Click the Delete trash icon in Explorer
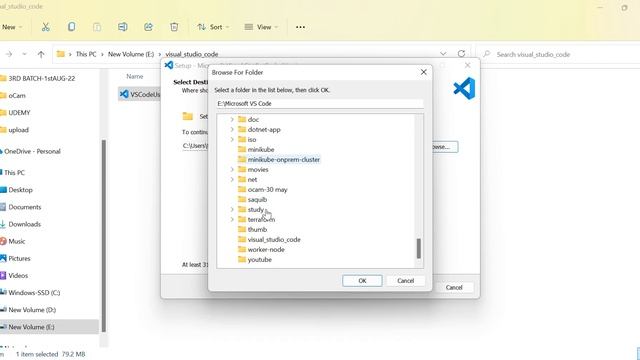 tap(174, 27)
